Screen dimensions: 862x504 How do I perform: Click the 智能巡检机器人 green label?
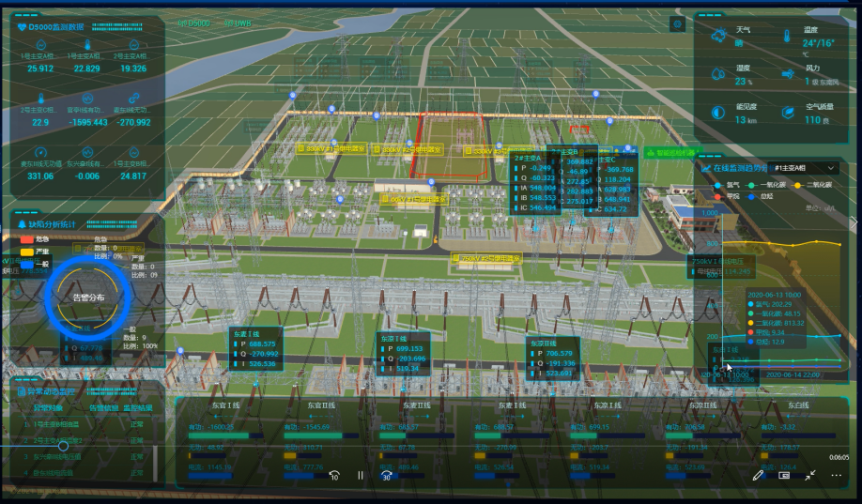[670, 152]
